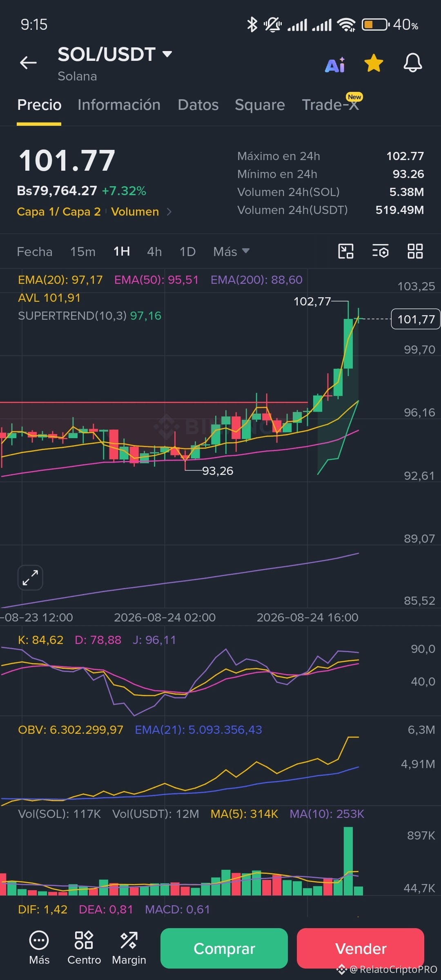
Task: Open the Más menu at bottom
Action: (x=39, y=948)
